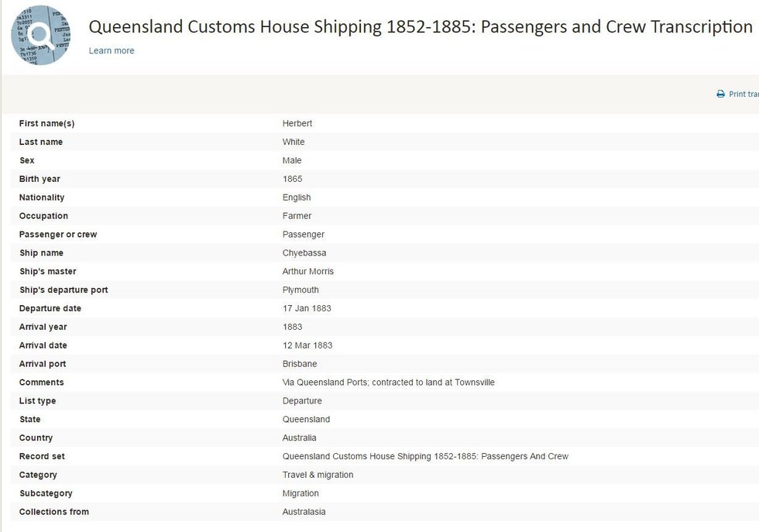The image size is (759, 532).
Task: Click the departure port value Plymouth
Action: click(301, 290)
